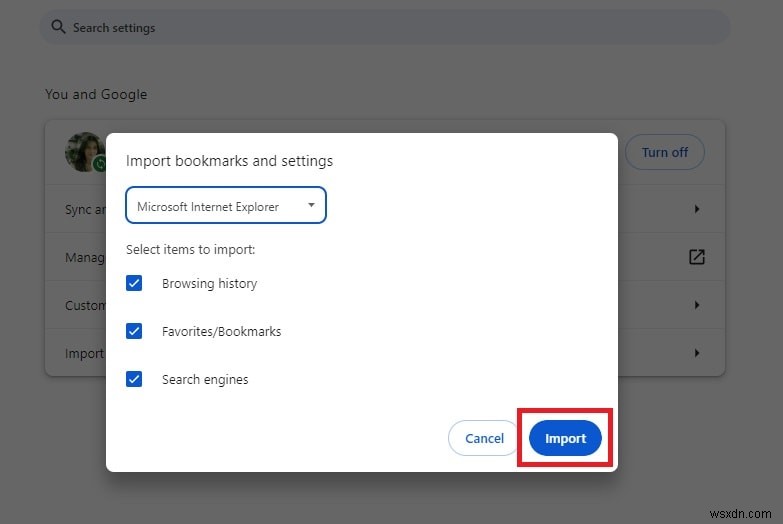Click the blue Import button
783x524 pixels.
[565, 438]
